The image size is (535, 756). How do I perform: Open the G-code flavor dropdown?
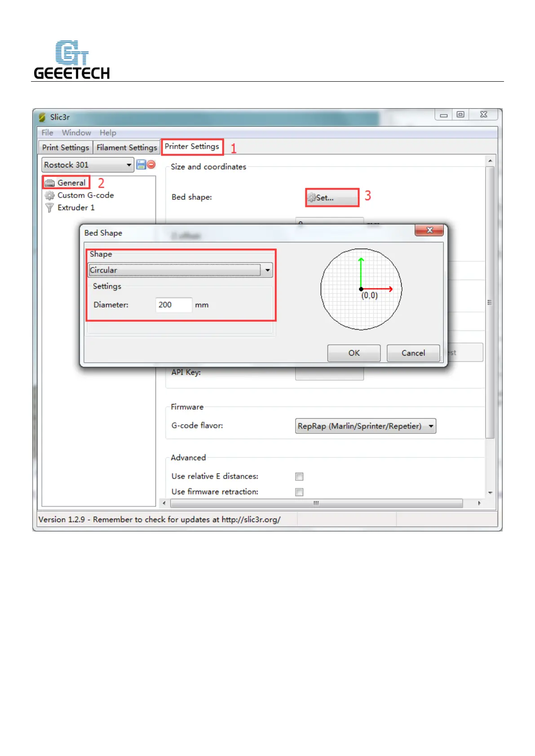pos(366,426)
